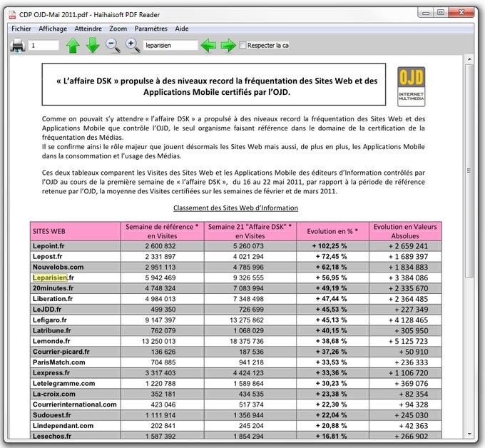
Task: Click the Lindependant.com row label
Action: pyautogui.click(x=63, y=426)
